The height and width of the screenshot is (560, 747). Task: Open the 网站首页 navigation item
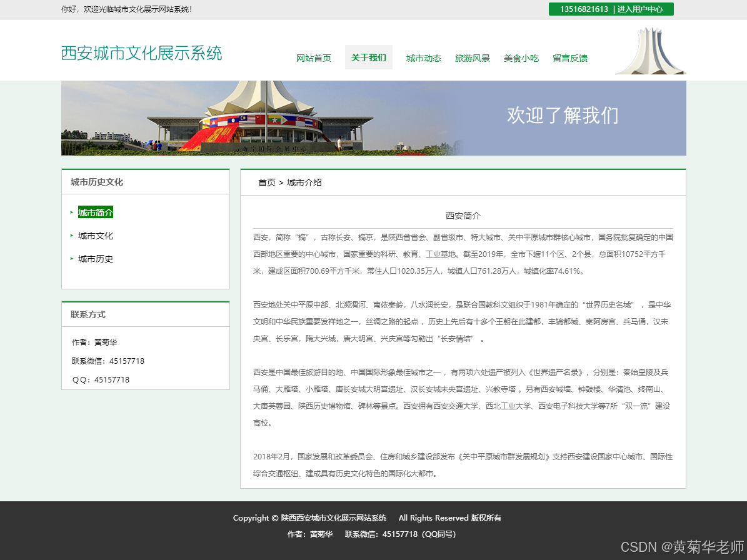(x=313, y=58)
